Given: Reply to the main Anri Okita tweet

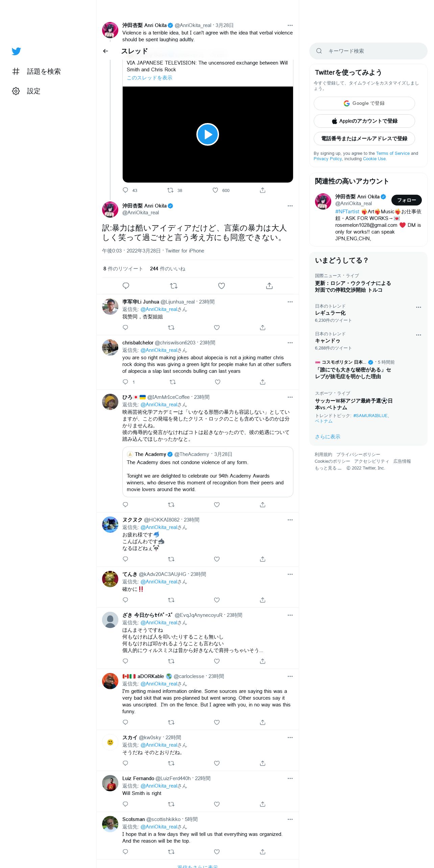Looking at the screenshot, I should (x=126, y=286).
